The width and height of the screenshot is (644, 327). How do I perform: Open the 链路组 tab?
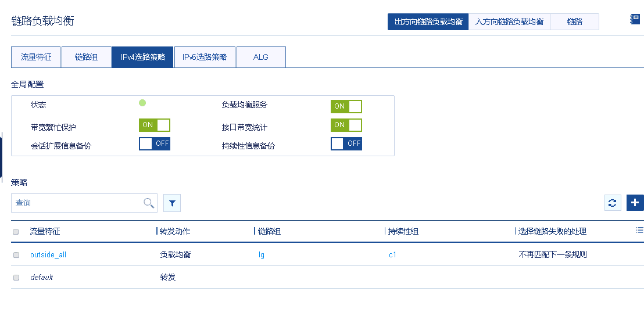86,57
